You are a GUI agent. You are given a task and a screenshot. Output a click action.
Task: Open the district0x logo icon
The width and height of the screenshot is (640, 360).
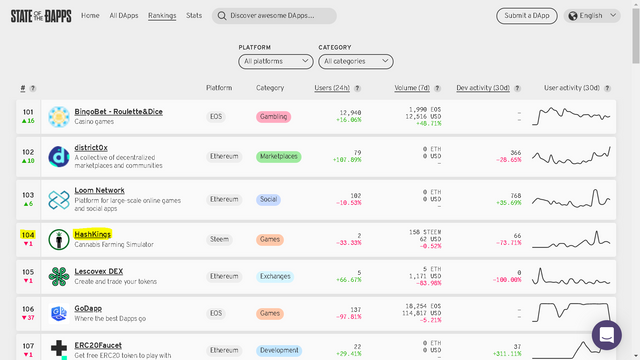tap(59, 157)
